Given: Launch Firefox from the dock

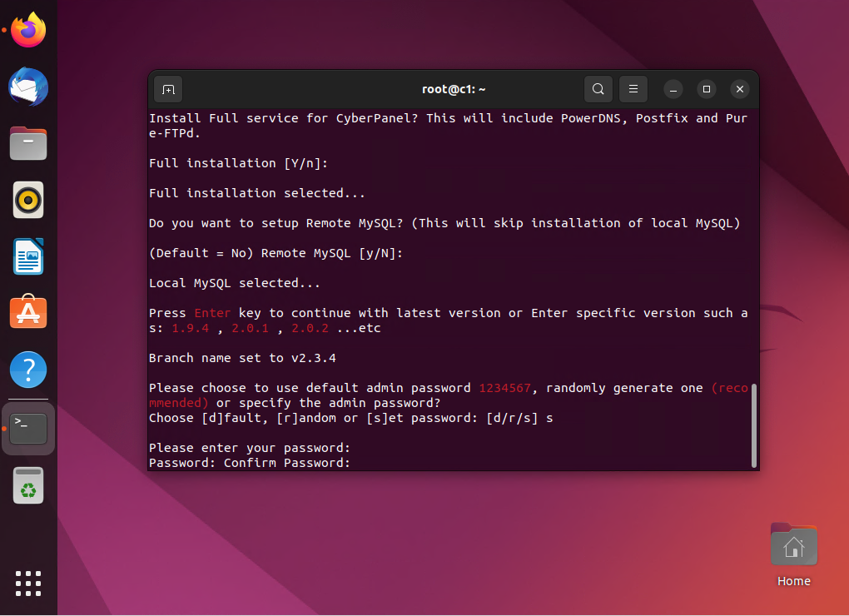Looking at the screenshot, I should pyautogui.click(x=28, y=30).
